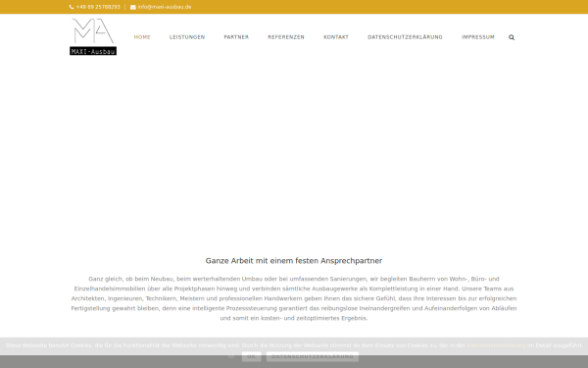Click the paragraph line starting 'Ganz gleich, ob beim Neubau'

click(x=294, y=279)
